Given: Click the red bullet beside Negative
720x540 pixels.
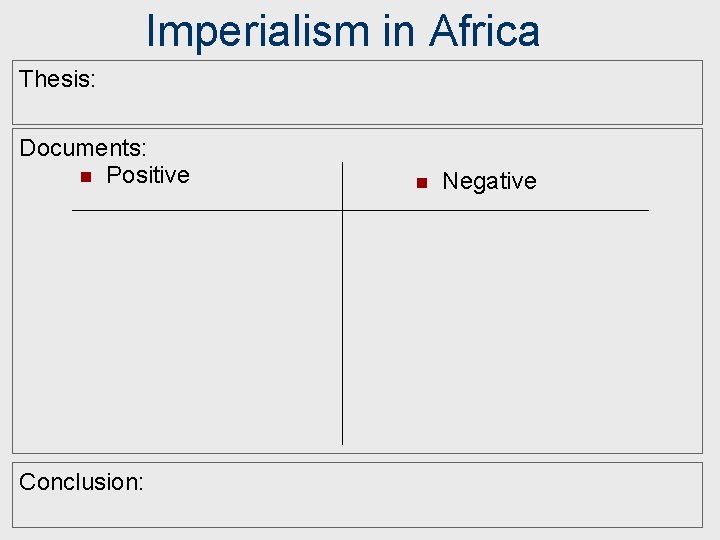Looking at the screenshot, I should (421, 183).
